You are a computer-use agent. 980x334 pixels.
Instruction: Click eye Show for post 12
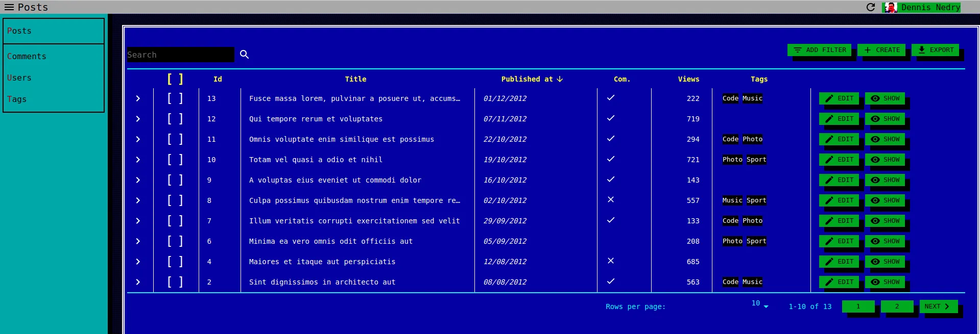tap(885, 119)
